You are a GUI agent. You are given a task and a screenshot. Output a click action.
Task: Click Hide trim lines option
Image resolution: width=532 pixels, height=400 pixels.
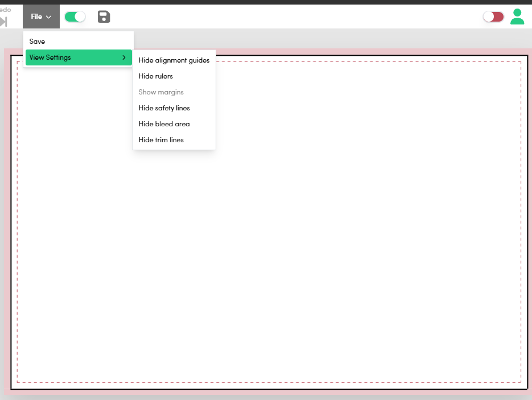(x=161, y=140)
